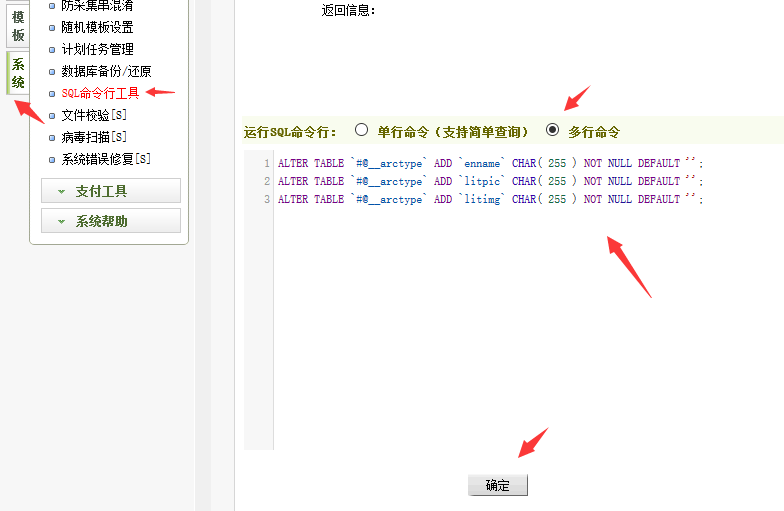The image size is (784, 511).
Task: Click inside the SQL command text area
Action: point(520,320)
